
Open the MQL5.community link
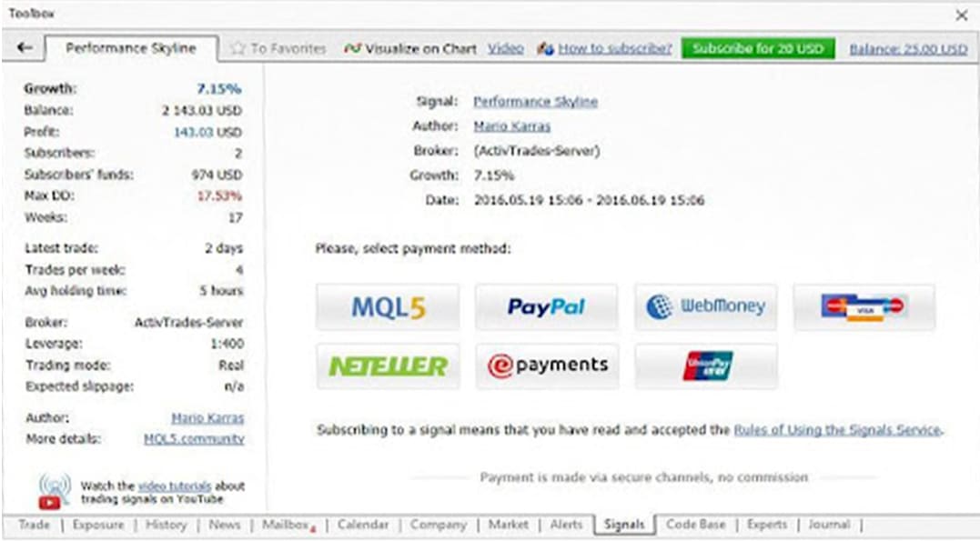point(194,438)
